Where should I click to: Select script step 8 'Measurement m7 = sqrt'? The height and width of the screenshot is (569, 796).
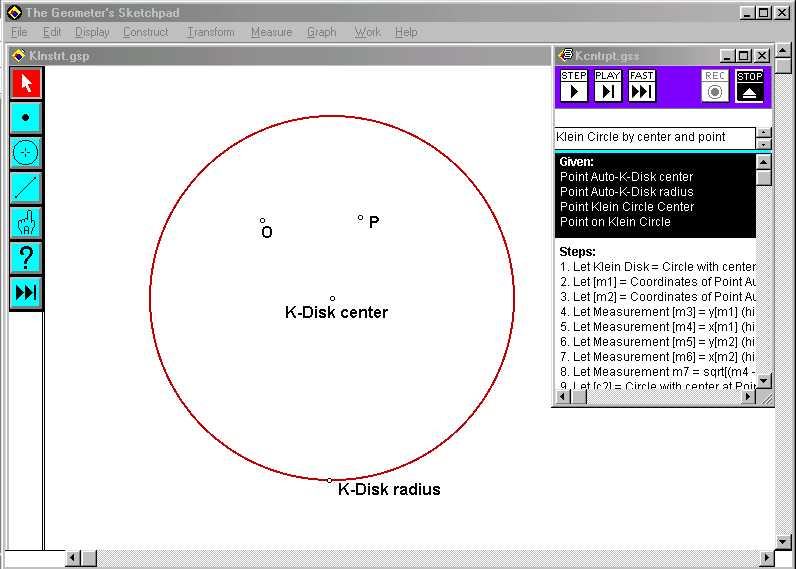pos(657,372)
